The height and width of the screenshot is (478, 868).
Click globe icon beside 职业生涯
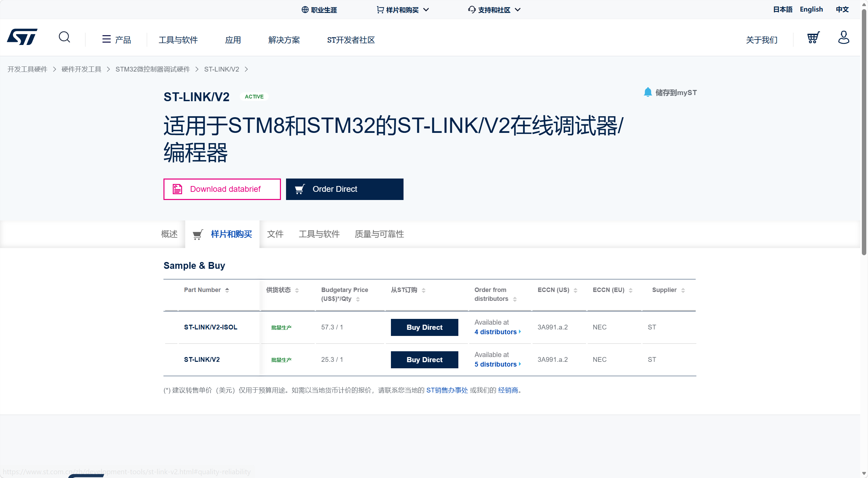pyautogui.click(x=305, y=10)
